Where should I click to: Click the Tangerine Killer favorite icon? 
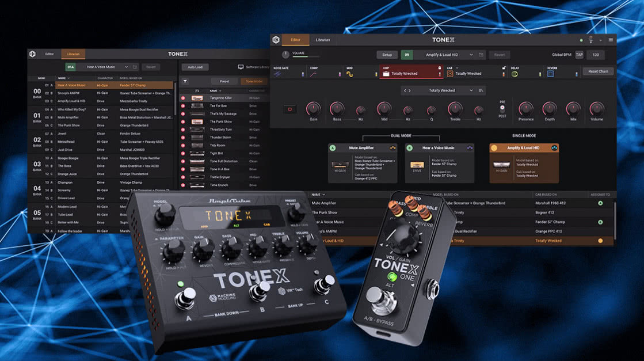(x=183, y=98)
